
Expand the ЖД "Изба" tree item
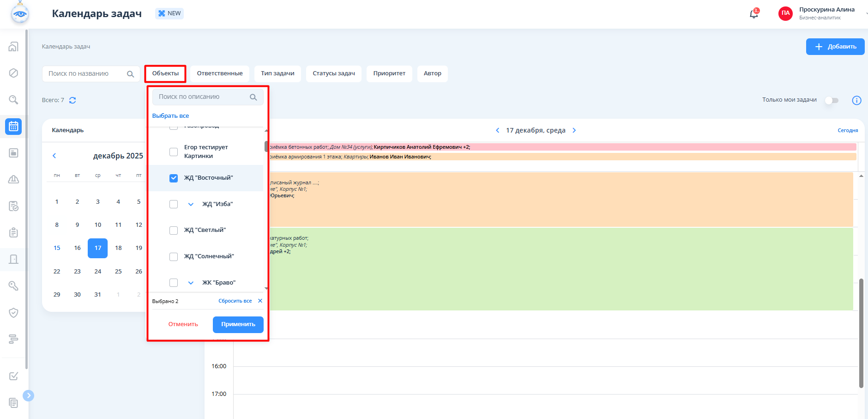tap(191, 204)
